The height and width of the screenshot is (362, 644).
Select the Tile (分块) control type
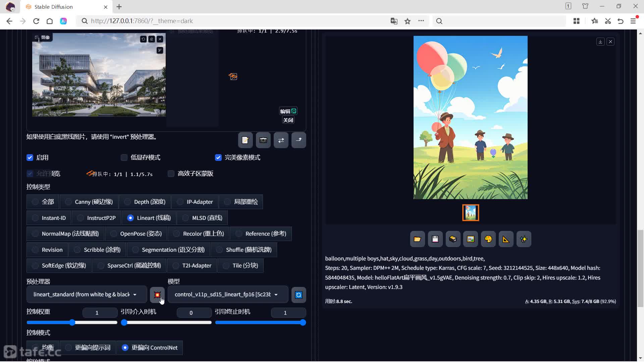pos(240,265)
